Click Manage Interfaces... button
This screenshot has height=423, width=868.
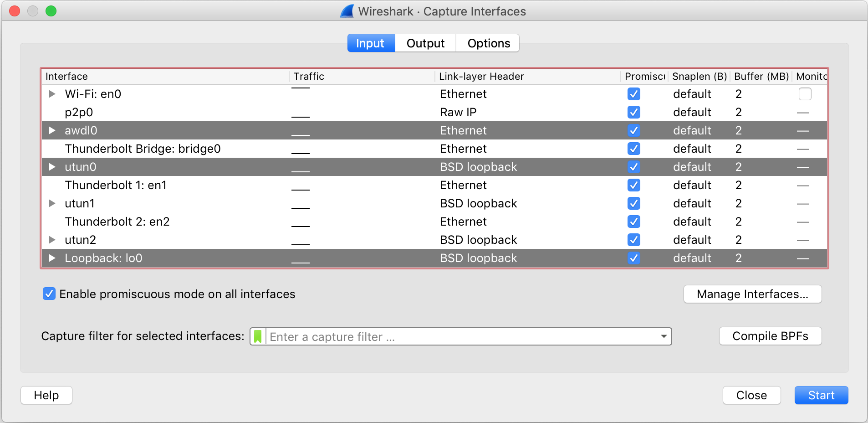pos(752,294)
